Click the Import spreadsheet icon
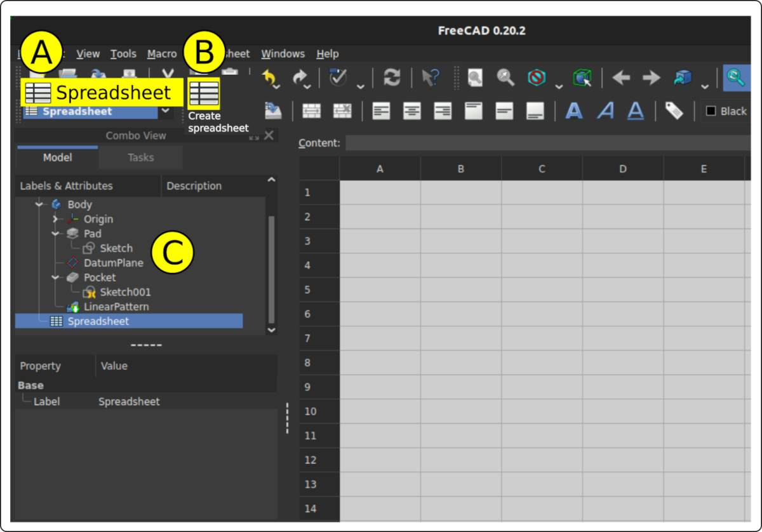The image size is (762, 532). [272, 111]
